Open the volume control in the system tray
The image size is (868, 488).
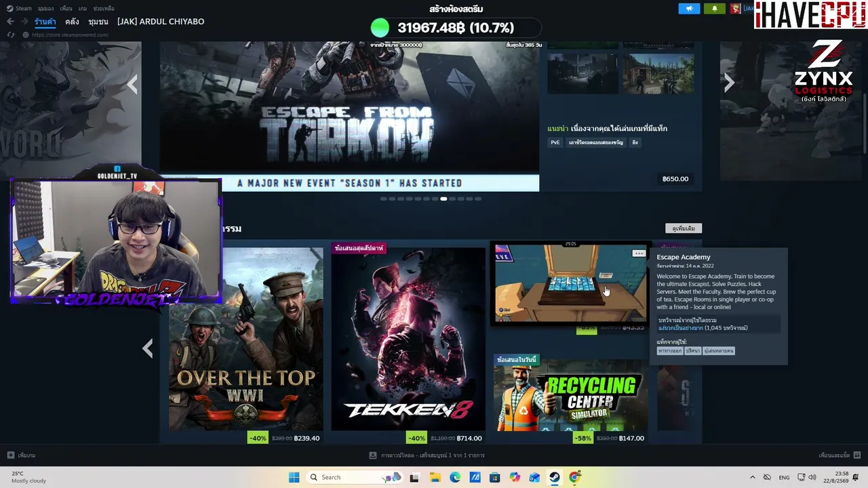coord(812,477)
